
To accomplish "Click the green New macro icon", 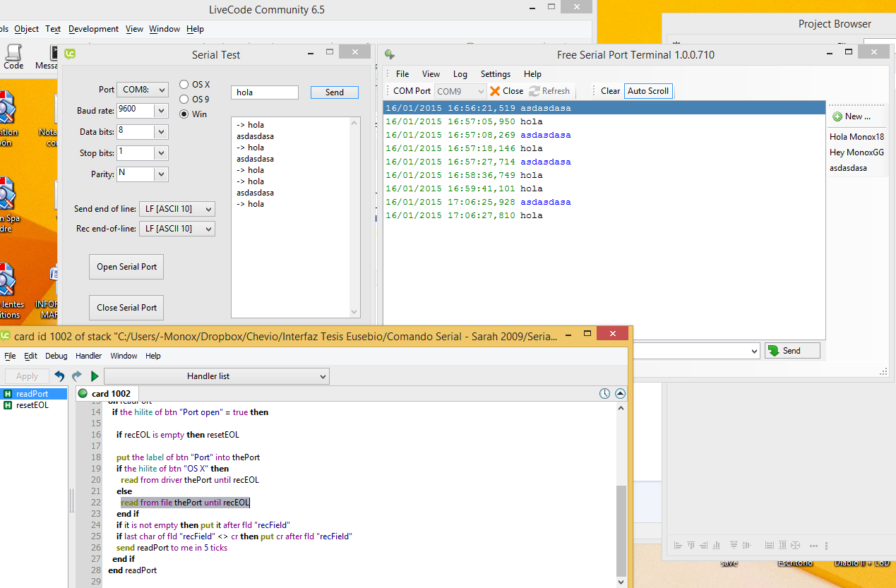I will [x=837, y=116].
